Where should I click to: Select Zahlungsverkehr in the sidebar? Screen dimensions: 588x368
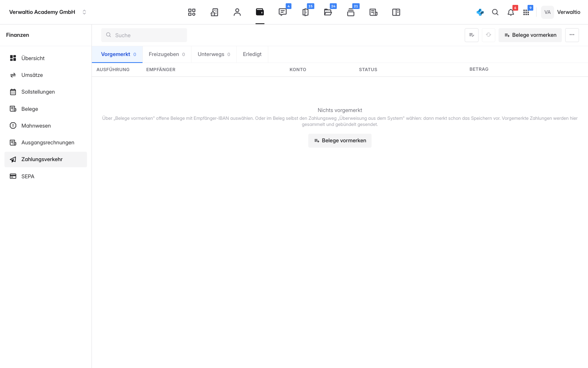coord(46,159)
